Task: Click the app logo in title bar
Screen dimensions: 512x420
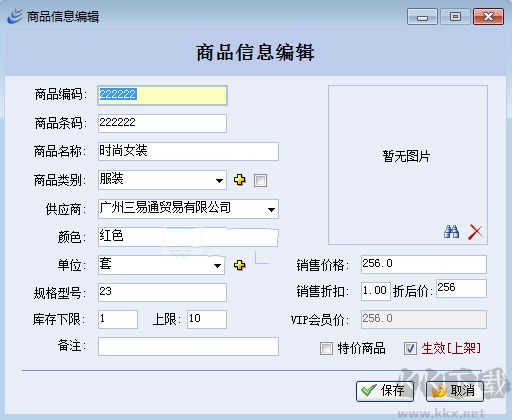Action: click(x=15, y=16)
